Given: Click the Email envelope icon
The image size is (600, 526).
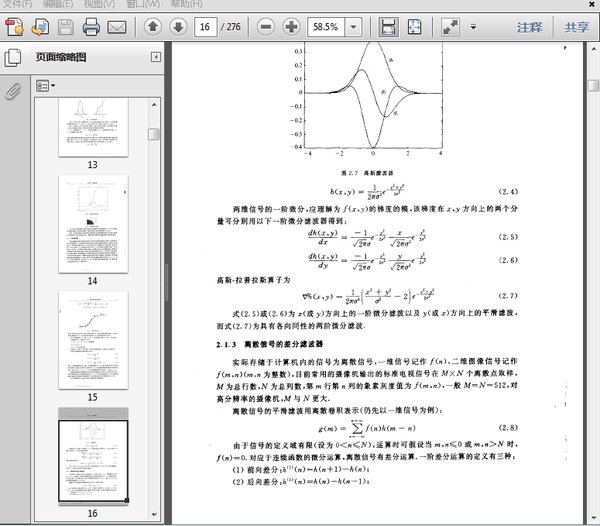Looking at the screenshot, I should pos(116,25).
